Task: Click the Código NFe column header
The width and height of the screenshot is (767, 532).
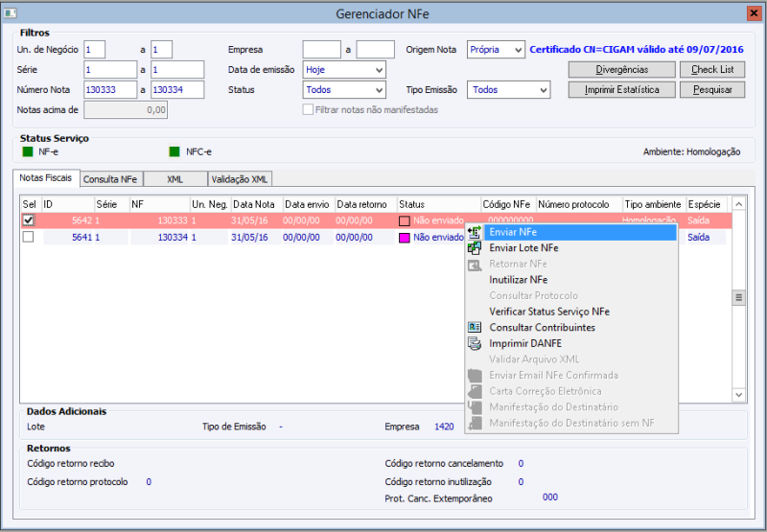Action: (x=509, y=204)
